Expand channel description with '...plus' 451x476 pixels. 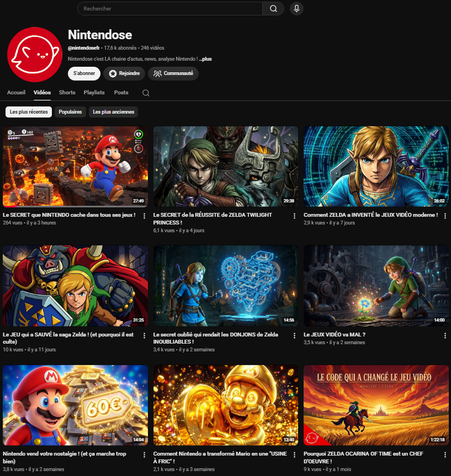(205, 59)
